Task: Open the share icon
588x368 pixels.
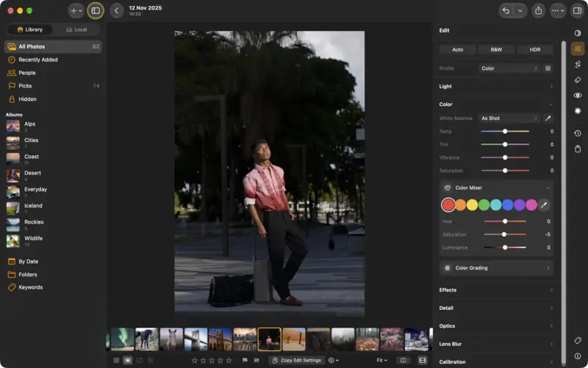Action: tap(539, 11)
